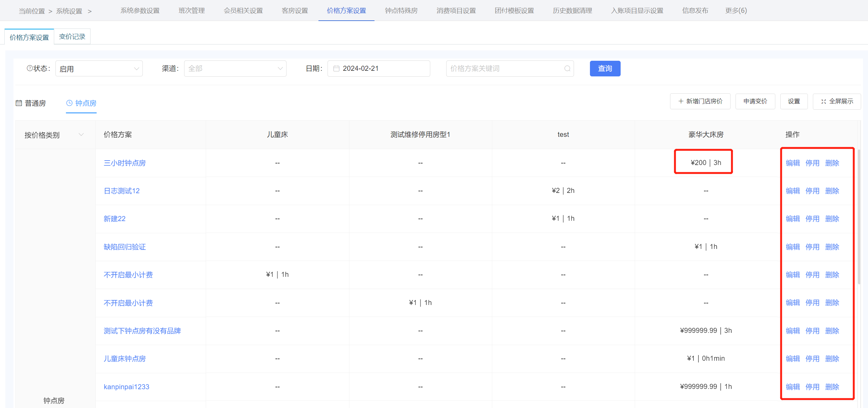Click the 儿童床 column header
Image resolution: width=868 pixels, height=408 pixels.
(x=277, y=135)
